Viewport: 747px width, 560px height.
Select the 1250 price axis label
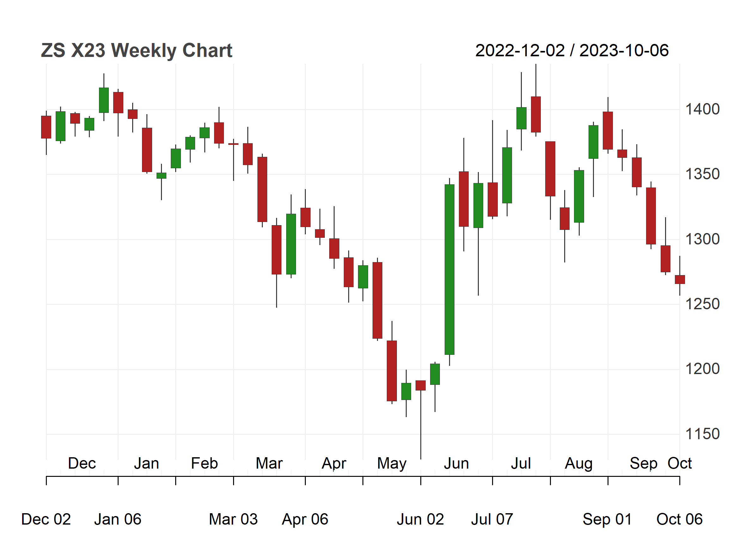click(x=702, y=304)
